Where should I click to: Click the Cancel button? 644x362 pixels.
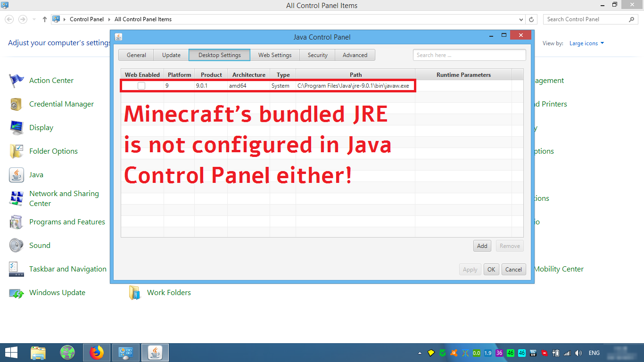click(513, 270)
